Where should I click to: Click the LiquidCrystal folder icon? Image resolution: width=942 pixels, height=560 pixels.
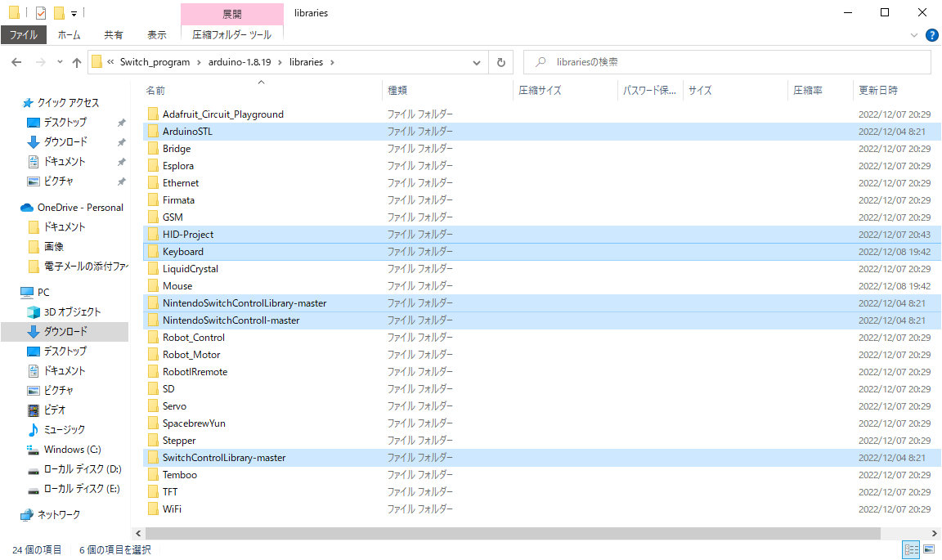pos(153,269)
